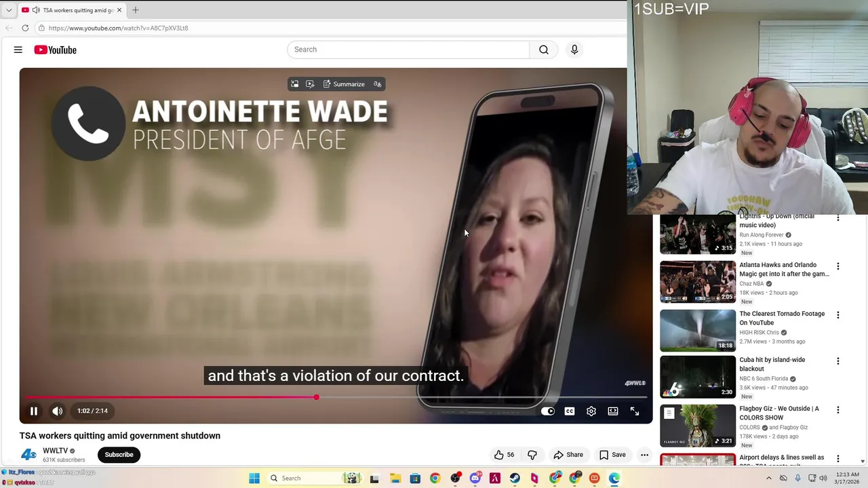Image resolution: width=868 pixels, height=488 pixels.
Task: Open clock and date 12:13 AM
Action: (x=848, y=479)
